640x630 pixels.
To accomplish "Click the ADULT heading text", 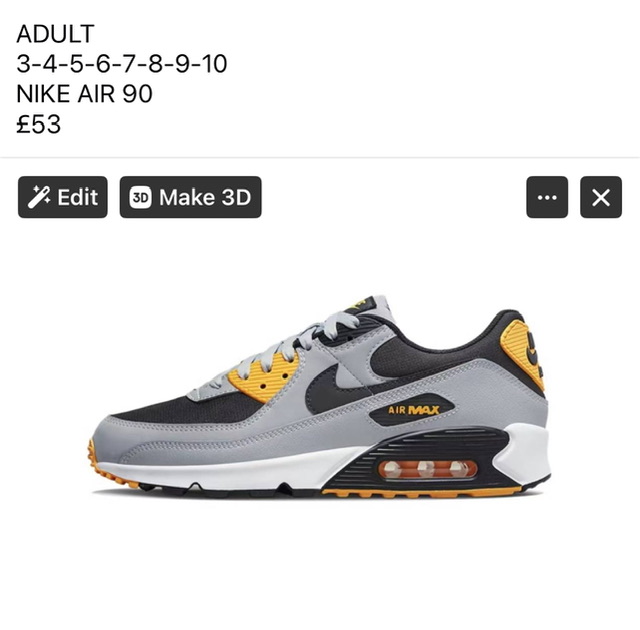I will coord(56,33).
